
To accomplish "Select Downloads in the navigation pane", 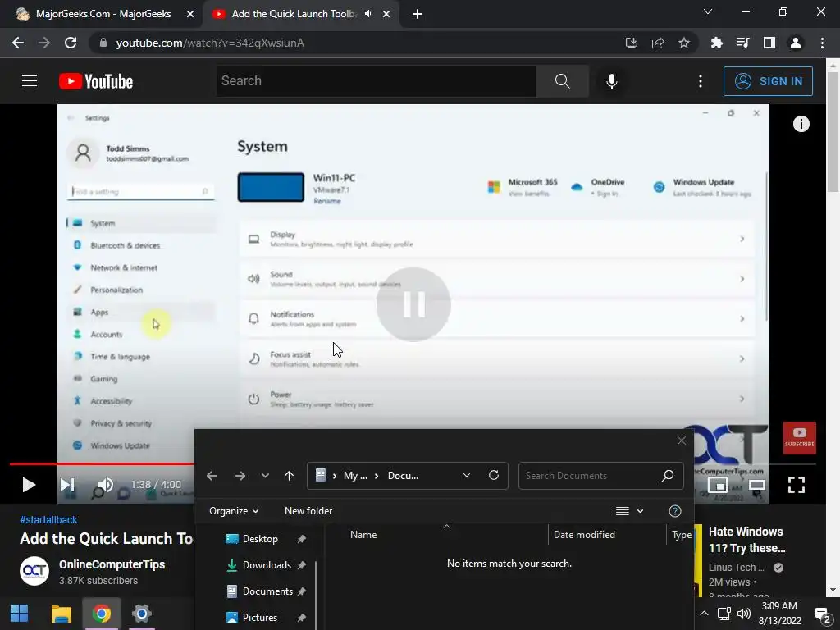I will point(267,565).
